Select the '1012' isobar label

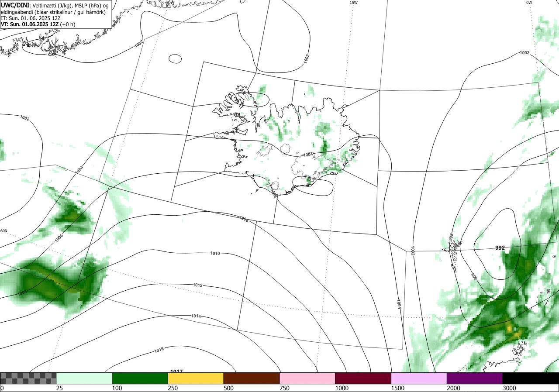[x=198, y=285]
